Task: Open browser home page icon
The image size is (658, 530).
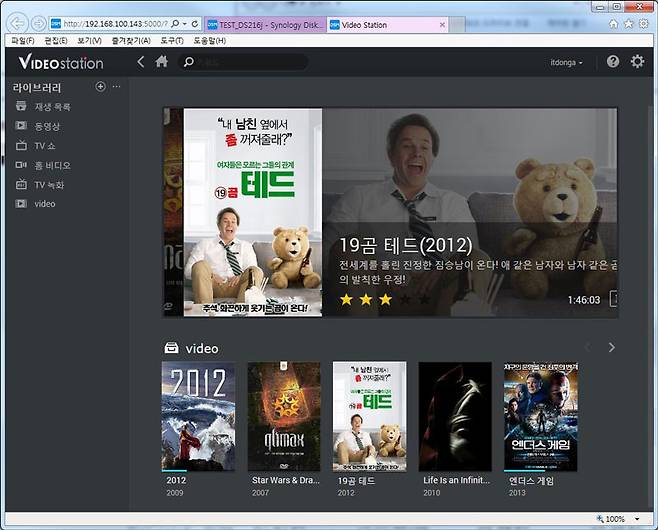Action: (614, 23)
